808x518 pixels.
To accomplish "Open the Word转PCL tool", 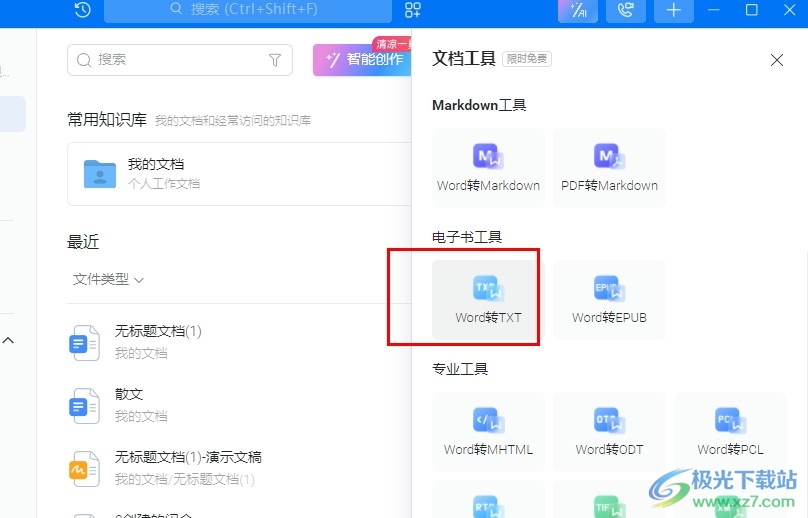I will click(730, 432).
